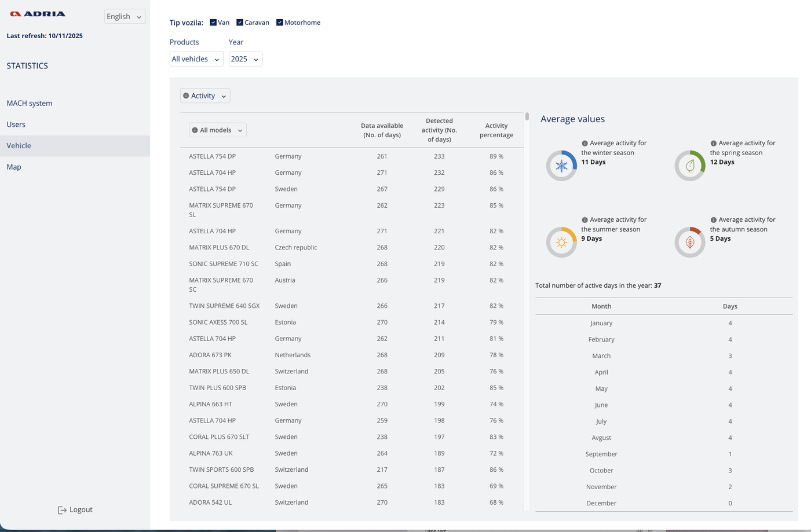This screenshot has width=811, height=532.
Task: Toggle the Van checkbox
Action: pos(213,23)
